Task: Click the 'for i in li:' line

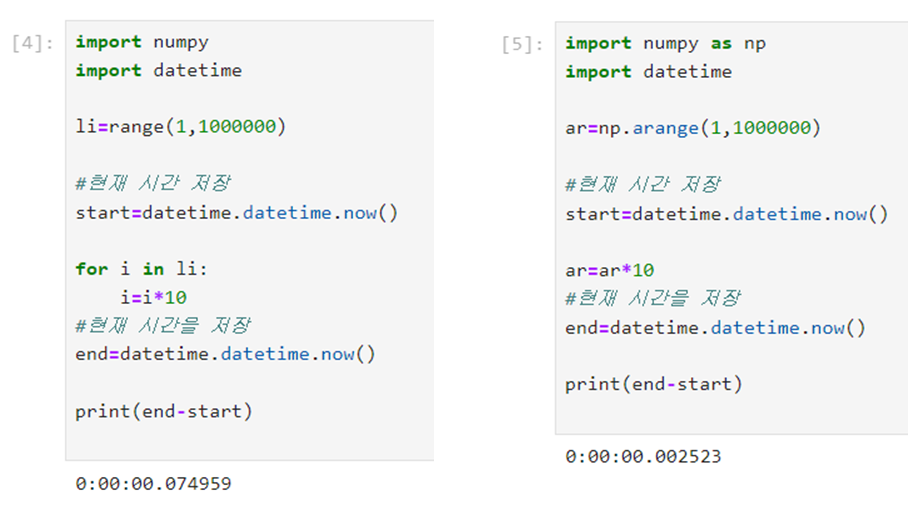Action: pyautogui.click(x=141, y=269)
